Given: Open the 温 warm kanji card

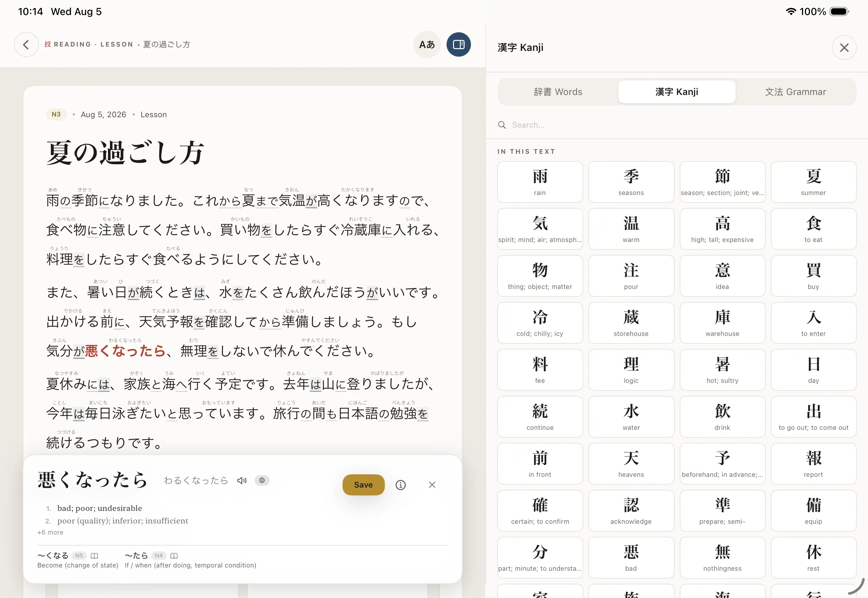Looking at the screenshot, I should 631,229.
